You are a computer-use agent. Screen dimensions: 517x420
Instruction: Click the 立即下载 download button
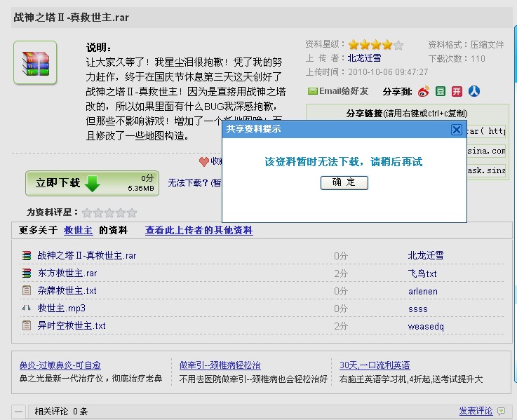(93, 183)
